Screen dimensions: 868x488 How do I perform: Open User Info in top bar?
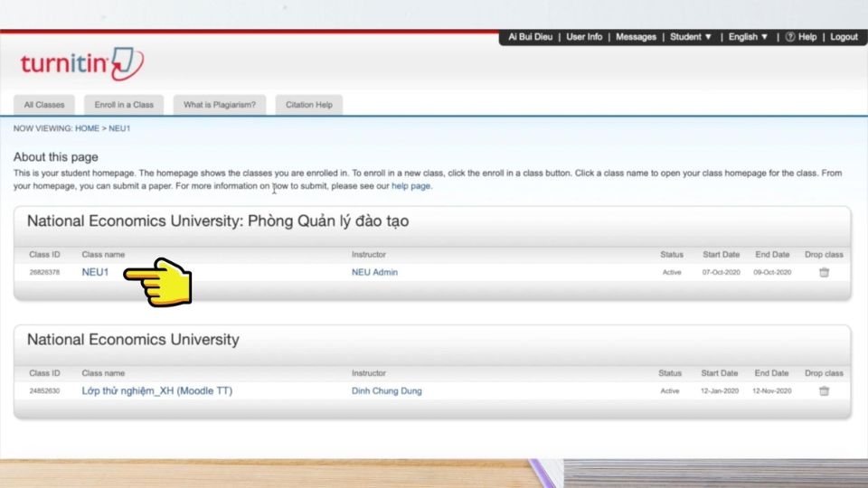tap(584, 37)
